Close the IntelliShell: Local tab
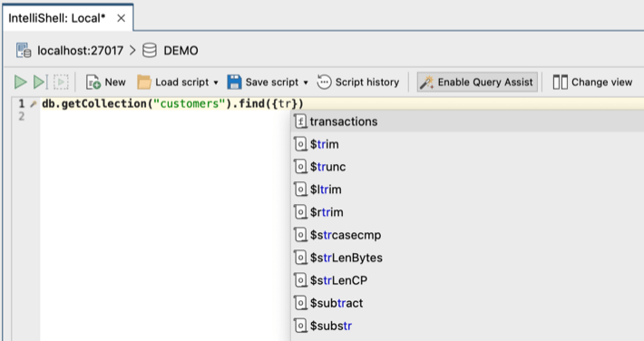644x341 pixels. (121, 18)
